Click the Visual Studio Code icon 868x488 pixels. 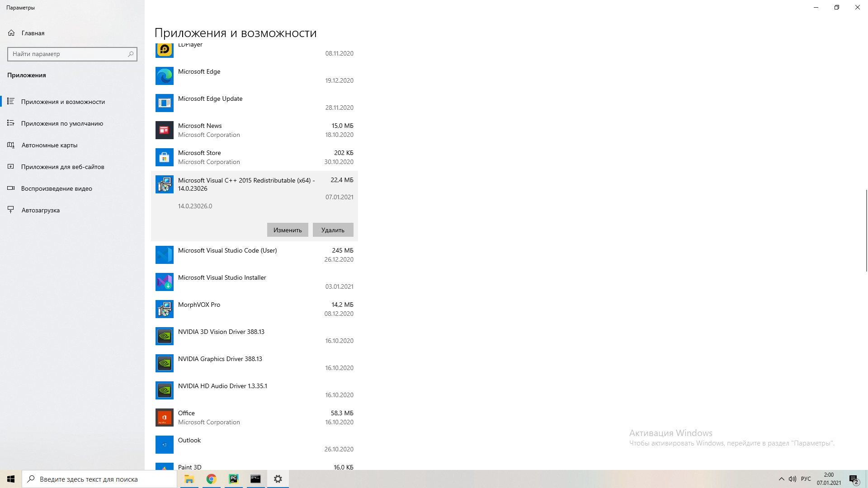164,255
